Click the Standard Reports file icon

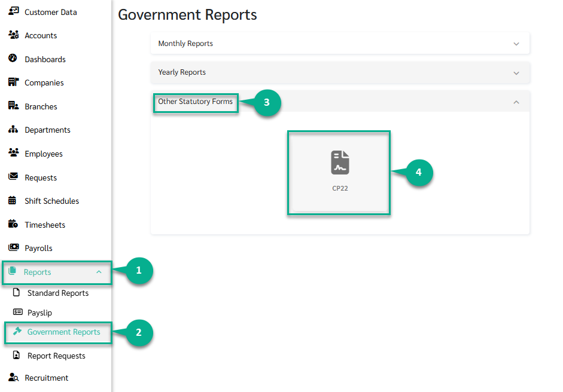[x=16, y=292]
